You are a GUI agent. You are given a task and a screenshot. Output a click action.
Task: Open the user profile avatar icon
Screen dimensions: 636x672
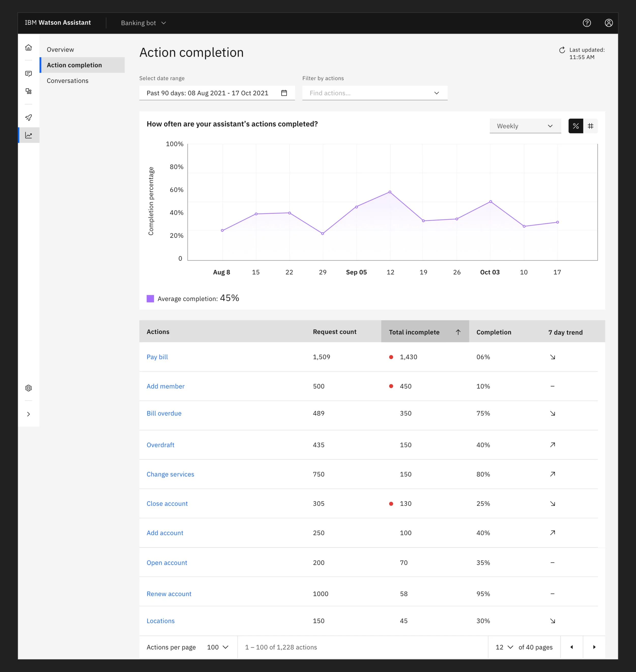(609, 23)
